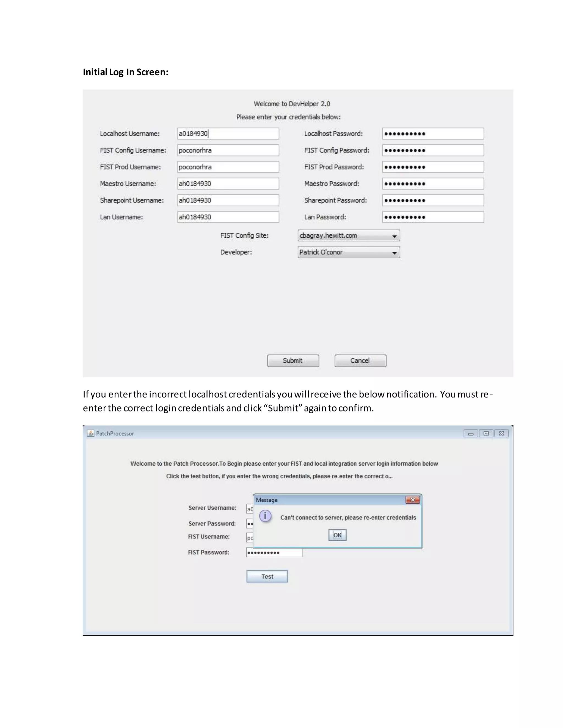Focus the Lan Password field
The width and height of the screenshot is (563, 728).
coord(433,217)
